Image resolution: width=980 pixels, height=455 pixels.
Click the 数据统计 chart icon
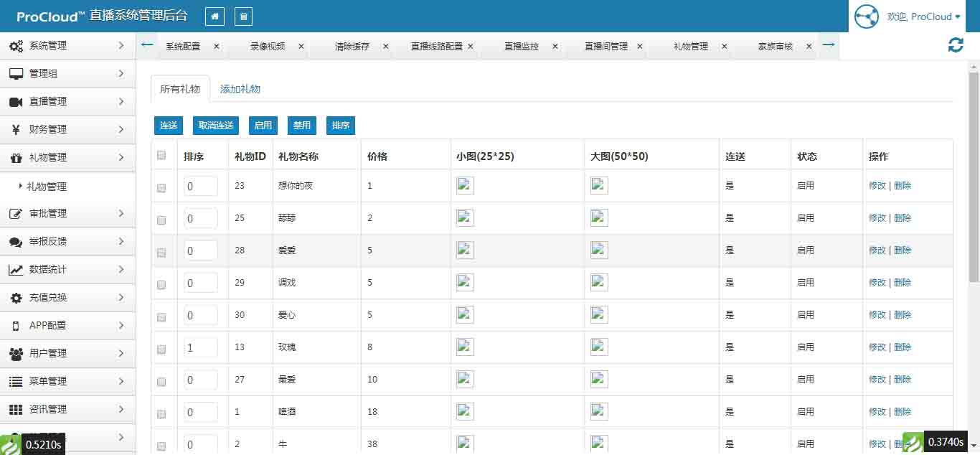(16, 270)
